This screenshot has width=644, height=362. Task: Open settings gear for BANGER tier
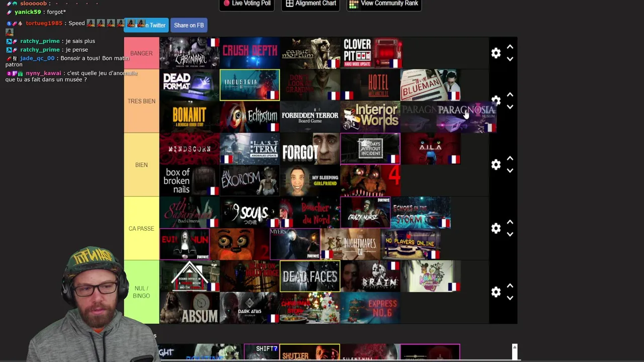coord(496,53)
